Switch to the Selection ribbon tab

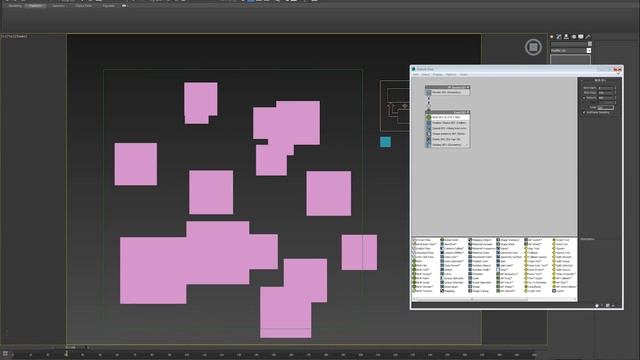tap(58, 6)
